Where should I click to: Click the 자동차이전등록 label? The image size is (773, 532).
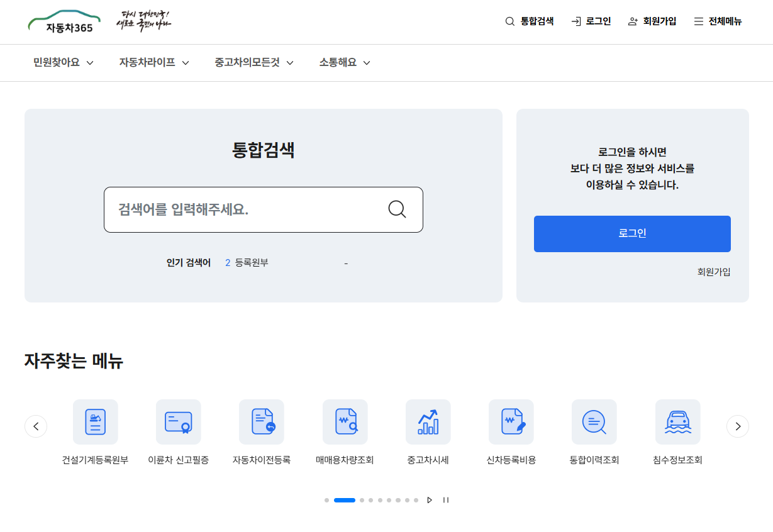coord(262,460)
